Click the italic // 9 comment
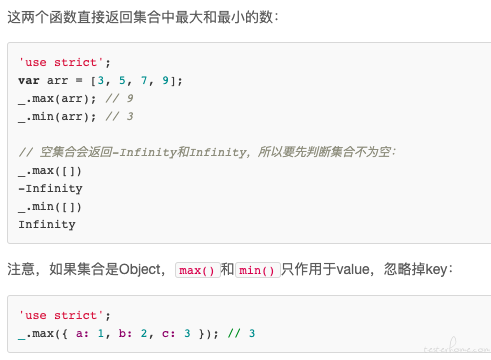This screenshot has width=491, height=360. (119, 98)
